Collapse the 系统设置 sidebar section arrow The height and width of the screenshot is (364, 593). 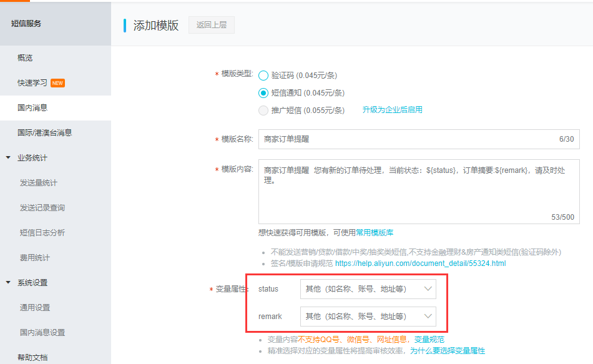click(8, 283)
